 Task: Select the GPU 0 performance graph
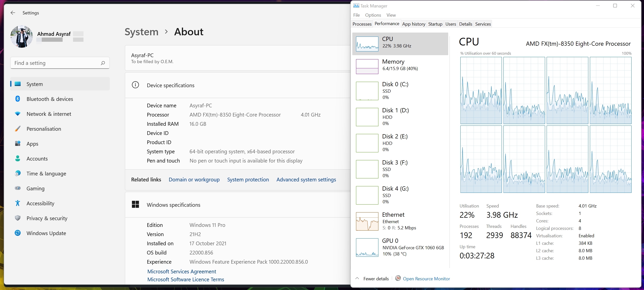click(x=367, y=247)
